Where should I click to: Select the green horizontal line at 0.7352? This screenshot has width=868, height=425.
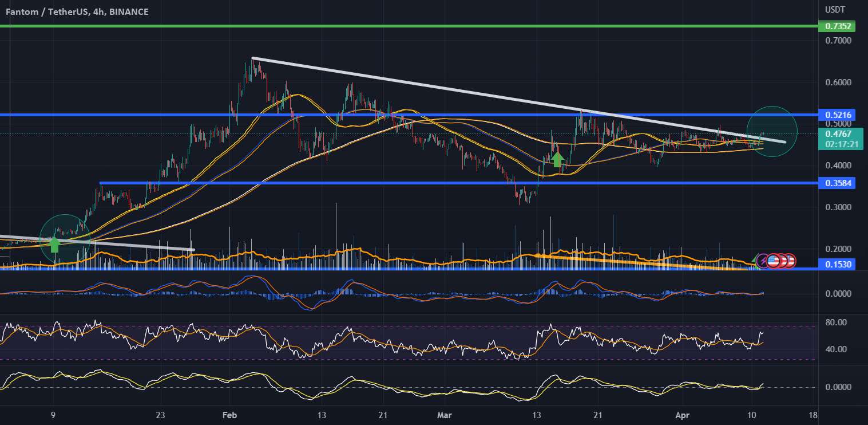[409, 26]
